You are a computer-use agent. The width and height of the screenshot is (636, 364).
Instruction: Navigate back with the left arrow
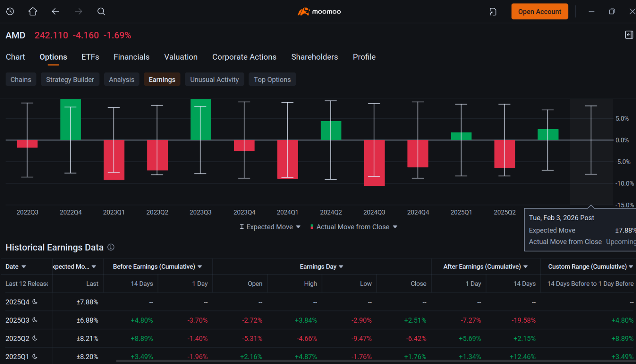tap(55, 12)
